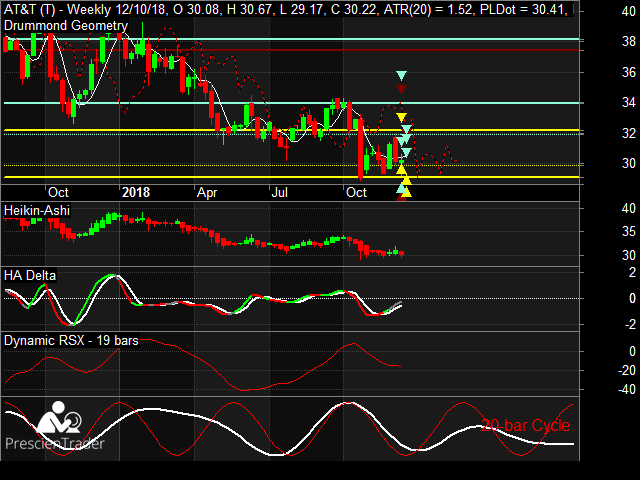Click the '-40' RSX axis label
The image size is (640, 480).
point(627,389)
